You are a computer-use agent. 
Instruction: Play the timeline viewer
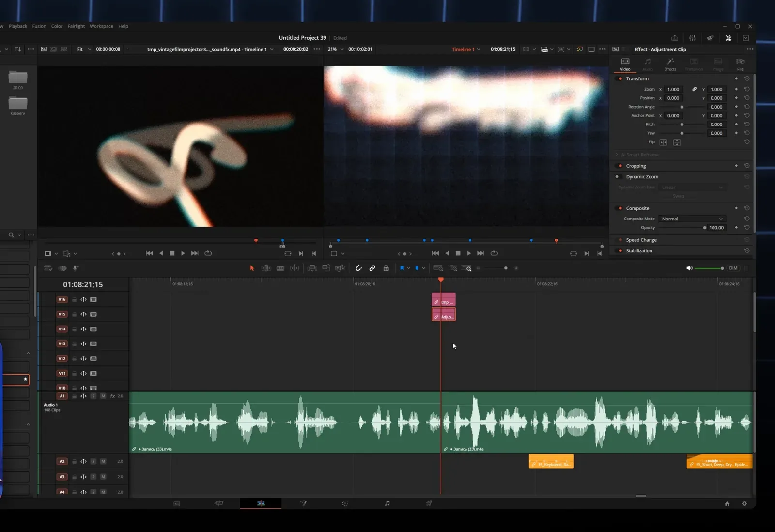click(469, 253)
